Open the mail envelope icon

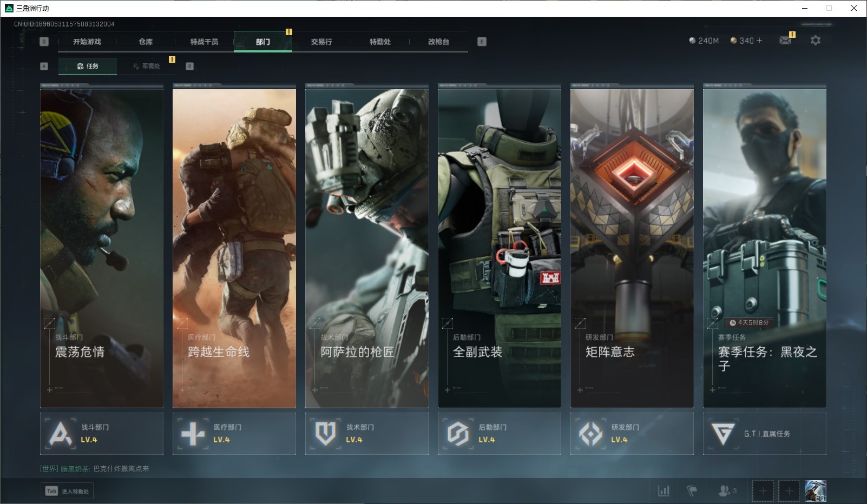pyautogui.click(x=785, y=41)
